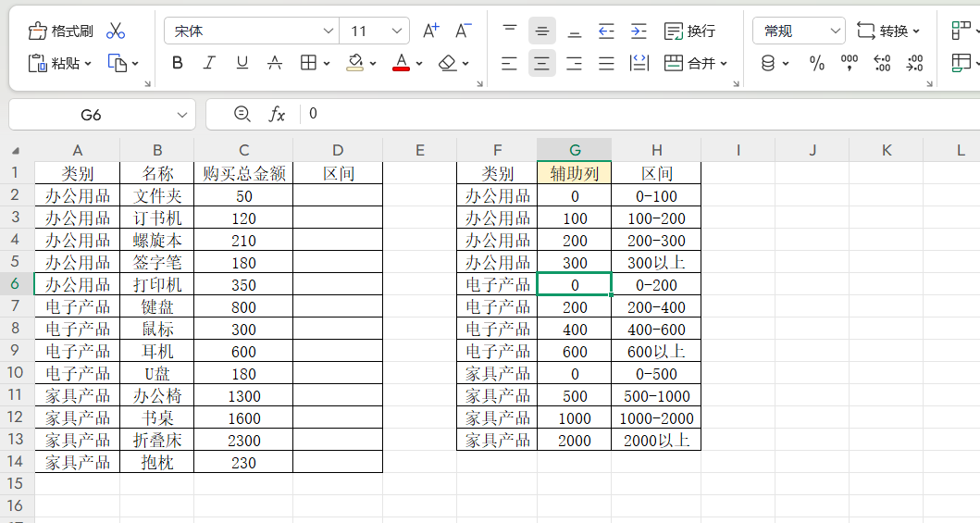Toggle Bold formatting
This screenshot has width=980, height=523.
click(x=178, y=63)
